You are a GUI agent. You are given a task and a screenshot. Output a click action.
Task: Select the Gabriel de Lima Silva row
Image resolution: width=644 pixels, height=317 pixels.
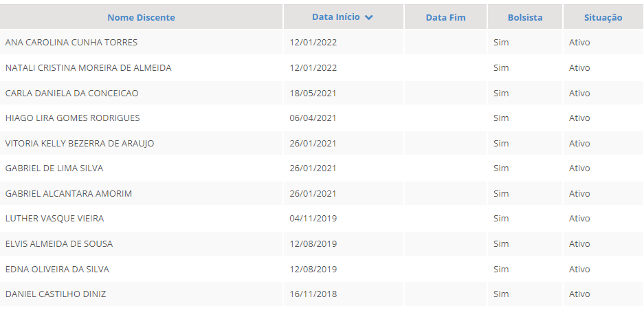54,168
